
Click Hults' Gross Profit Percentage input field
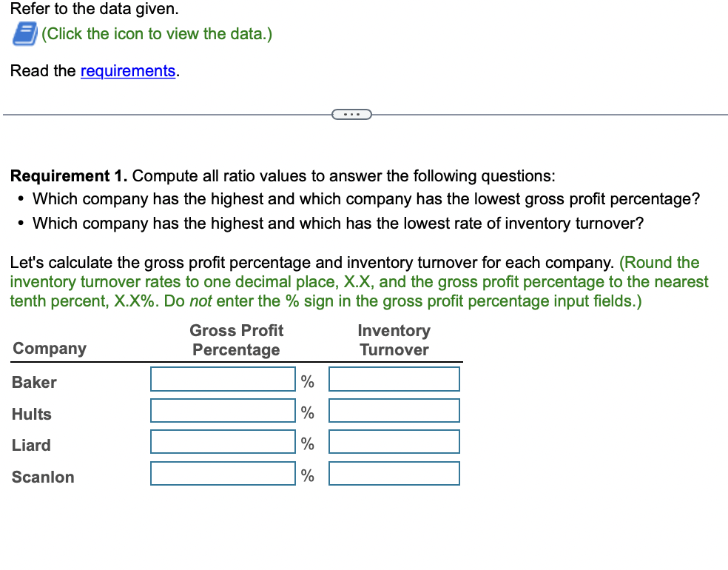click(x=222, y=410)
